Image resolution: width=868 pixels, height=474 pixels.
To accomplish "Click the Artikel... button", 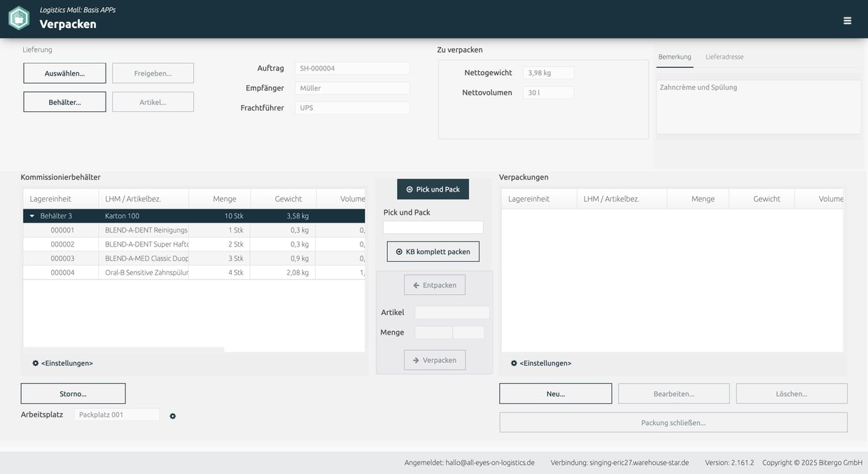I will [x=153, y=102].
